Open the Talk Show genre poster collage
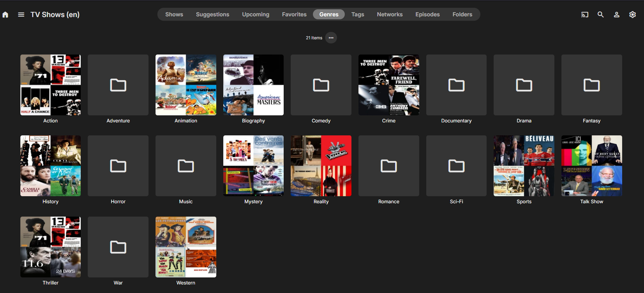This screenshot has width=644, height=293. 592,166
